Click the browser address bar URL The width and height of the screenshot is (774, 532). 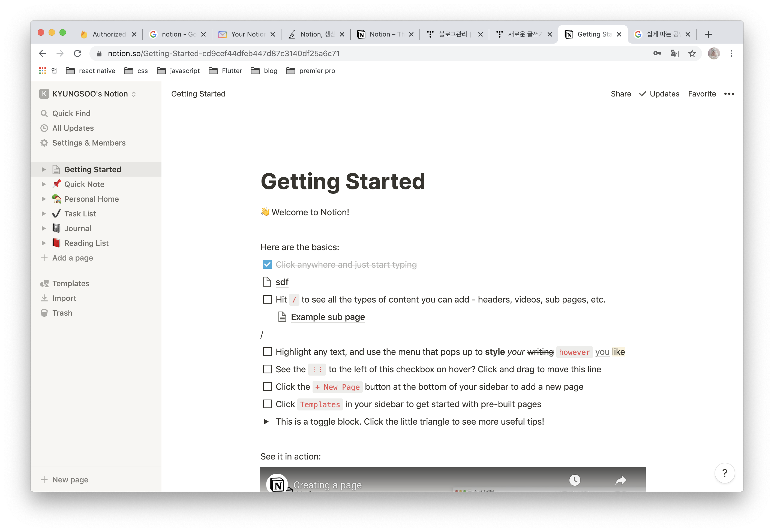pyautogui.click(x=223, y=54)
